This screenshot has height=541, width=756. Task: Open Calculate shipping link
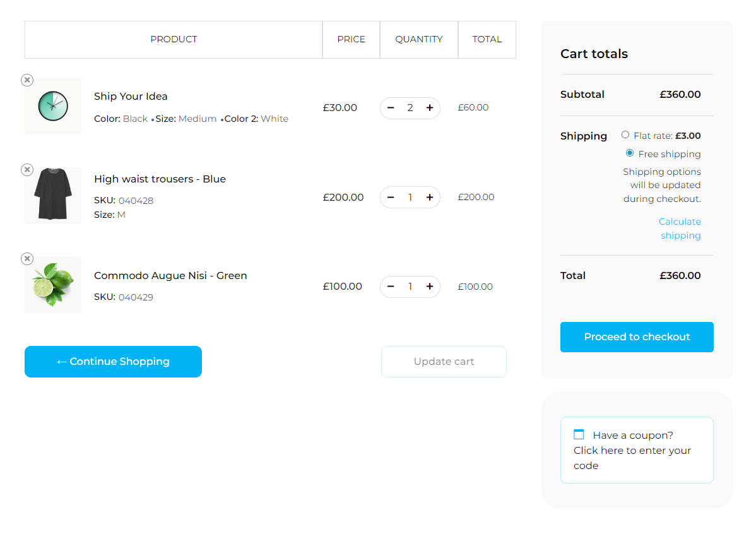pyautogui.click(x=680, y=229)
